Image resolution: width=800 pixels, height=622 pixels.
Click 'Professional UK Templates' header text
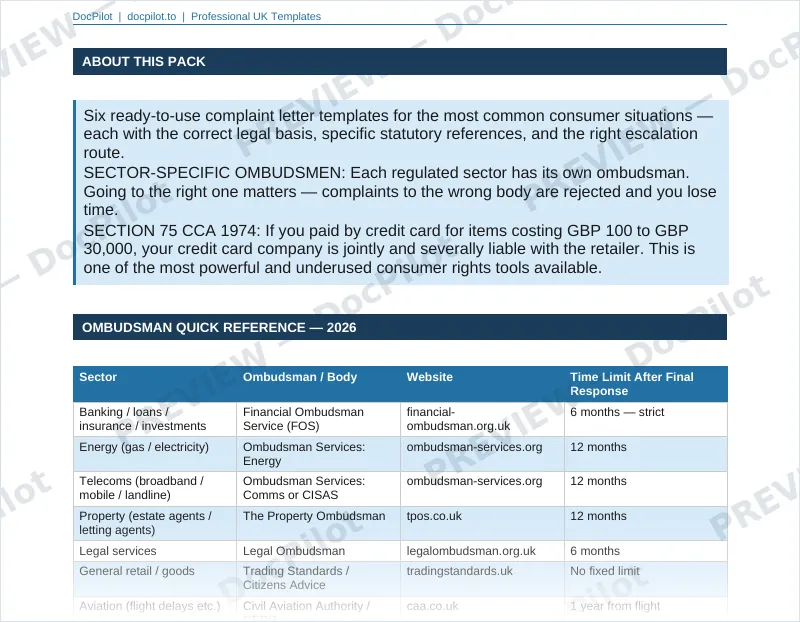tap(256, 16)
